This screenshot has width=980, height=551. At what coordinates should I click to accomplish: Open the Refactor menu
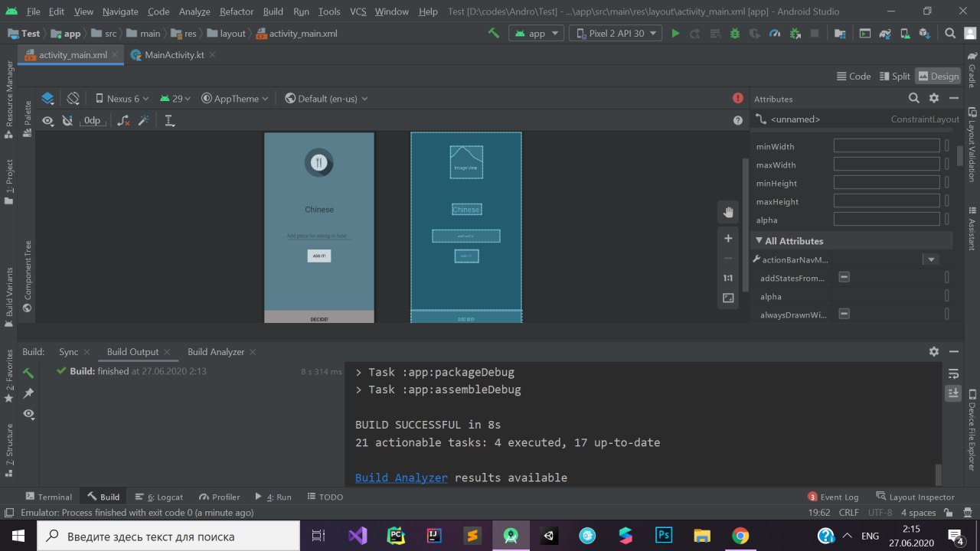pyautogui.click(x=237, y=11)
